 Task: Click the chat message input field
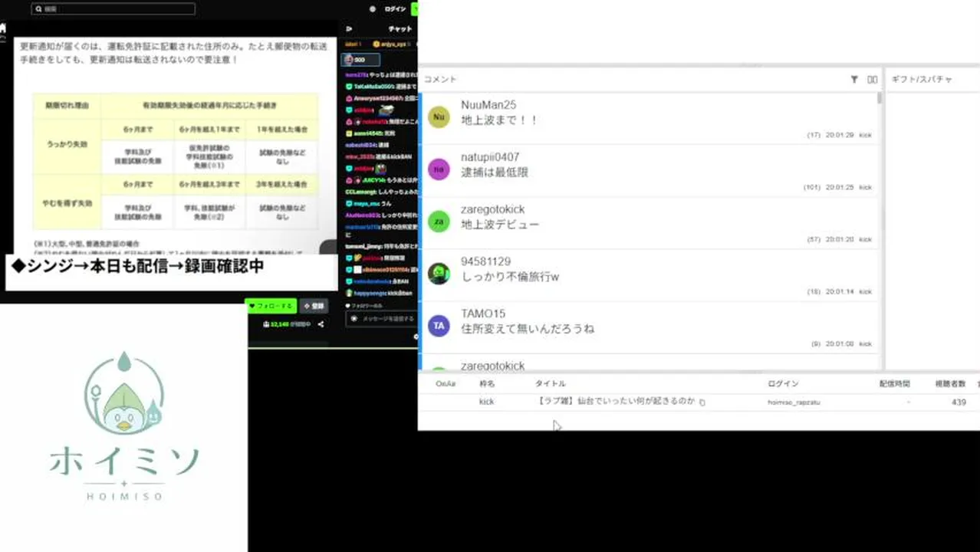point(381,318)
